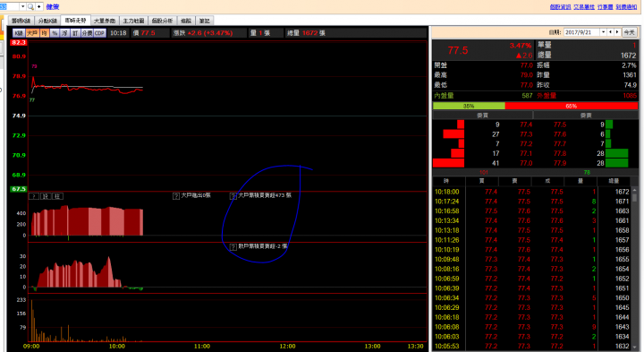Select the 即時走勢 tab

click(x=75, y=20)
